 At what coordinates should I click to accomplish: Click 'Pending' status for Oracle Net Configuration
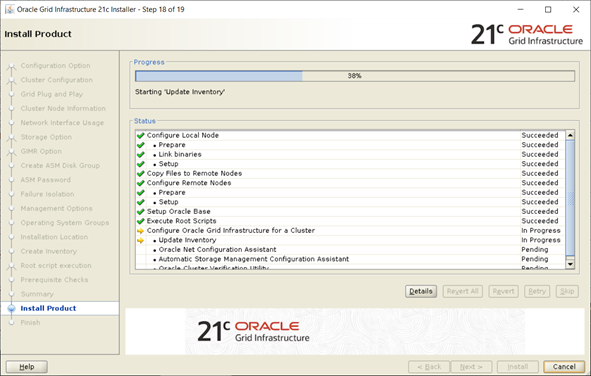pyautogui.click(x=534, y=250)
